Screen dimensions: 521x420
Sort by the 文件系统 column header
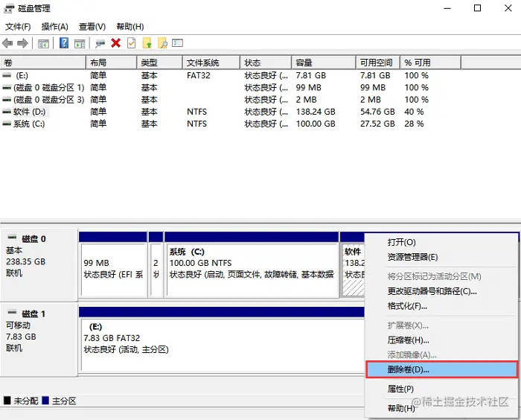click(x=211, y=63)
